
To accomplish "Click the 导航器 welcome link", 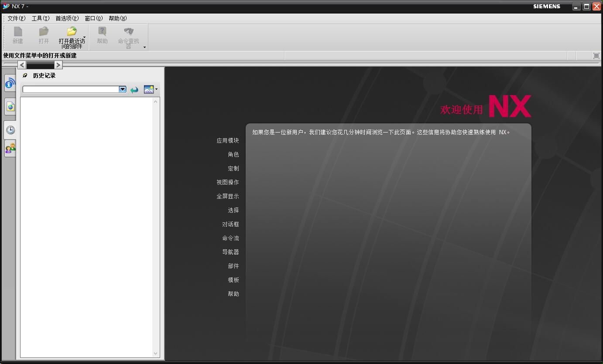I will (x=230, y=252).
